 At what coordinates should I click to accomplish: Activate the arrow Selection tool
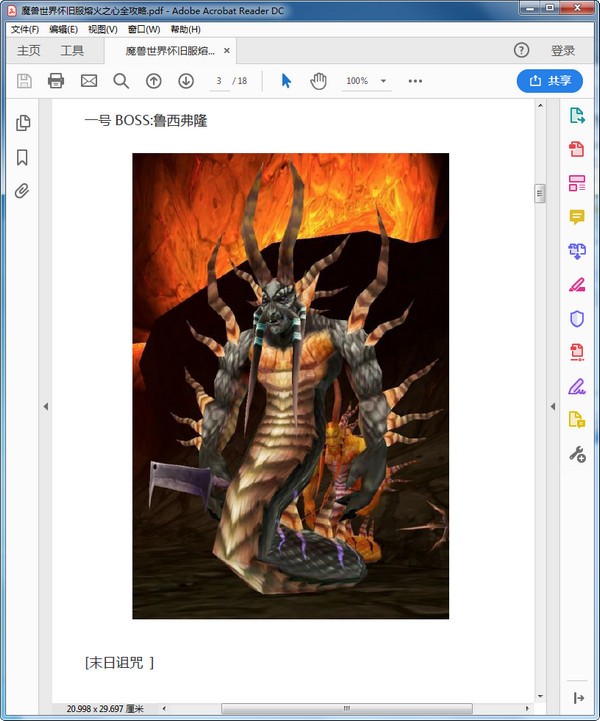pos(286,81)
